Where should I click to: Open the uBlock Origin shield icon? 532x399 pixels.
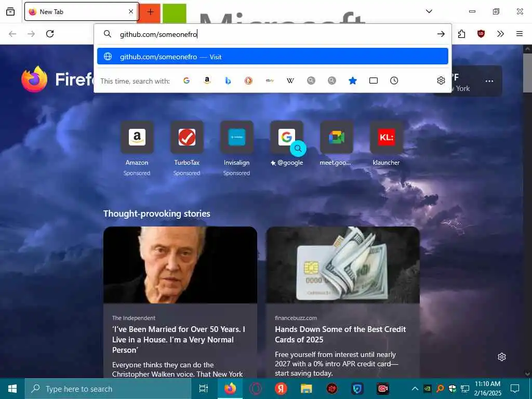(x=481, y=34)
